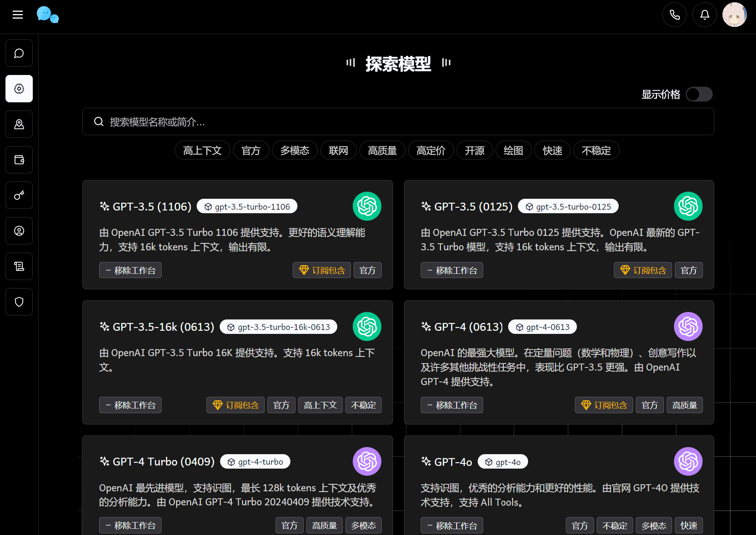Toggle the 显示价格 price switch

point(699,94)
